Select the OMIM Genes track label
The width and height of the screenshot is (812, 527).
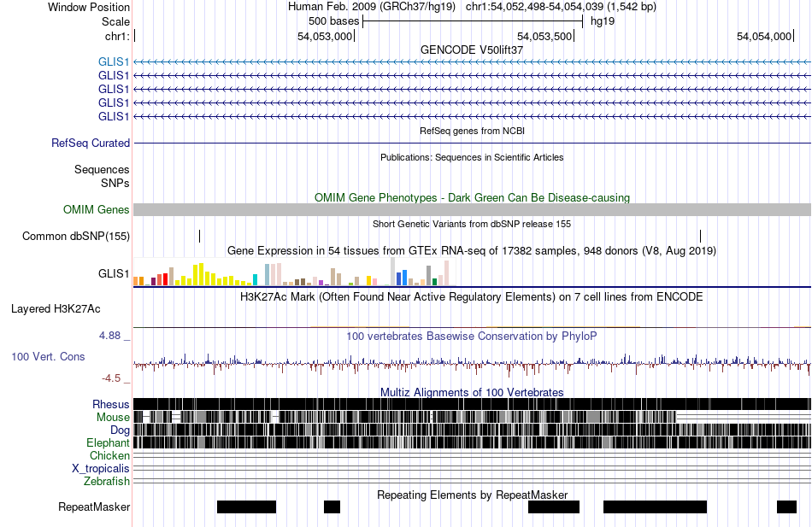[x=96, y=209]
